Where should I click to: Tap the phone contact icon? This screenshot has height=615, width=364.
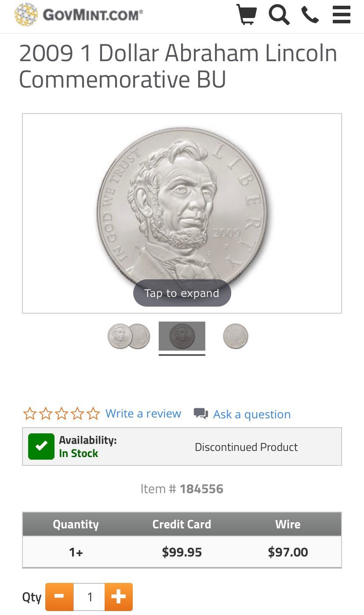point(310,15)
